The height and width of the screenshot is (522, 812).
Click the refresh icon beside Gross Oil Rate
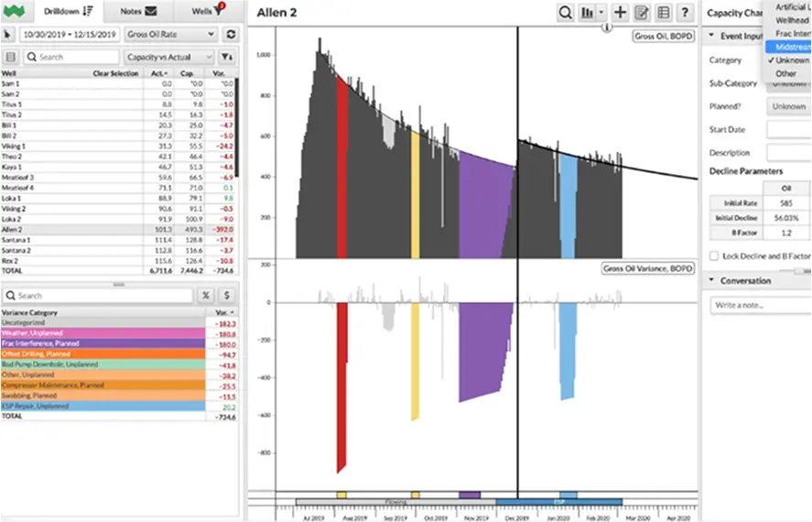232,34
